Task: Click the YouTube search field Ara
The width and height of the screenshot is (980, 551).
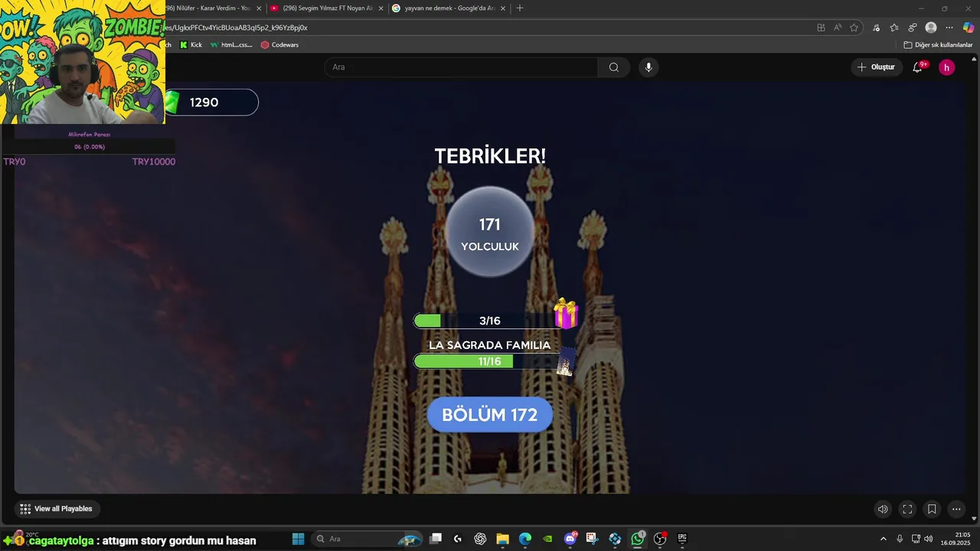Action: (461, 67)
